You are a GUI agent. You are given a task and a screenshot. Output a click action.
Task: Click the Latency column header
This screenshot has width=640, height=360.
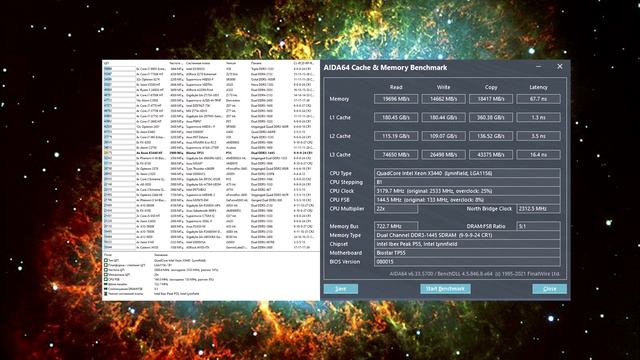pos(538,87)
